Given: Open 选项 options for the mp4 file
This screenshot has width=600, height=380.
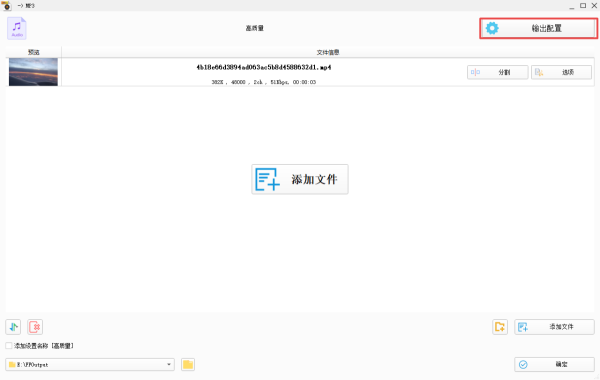Looking at the screenshot, I should 561,72.
